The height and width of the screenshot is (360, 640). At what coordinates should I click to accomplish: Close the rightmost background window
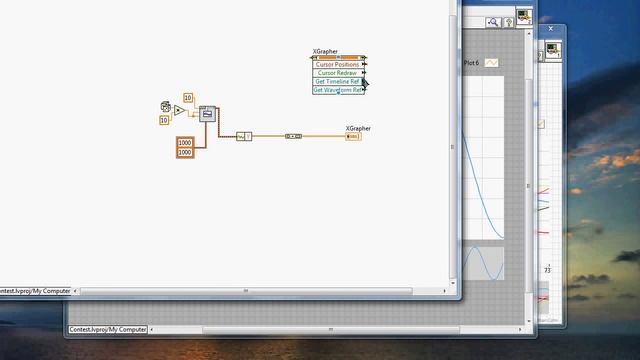coord(551,29)
